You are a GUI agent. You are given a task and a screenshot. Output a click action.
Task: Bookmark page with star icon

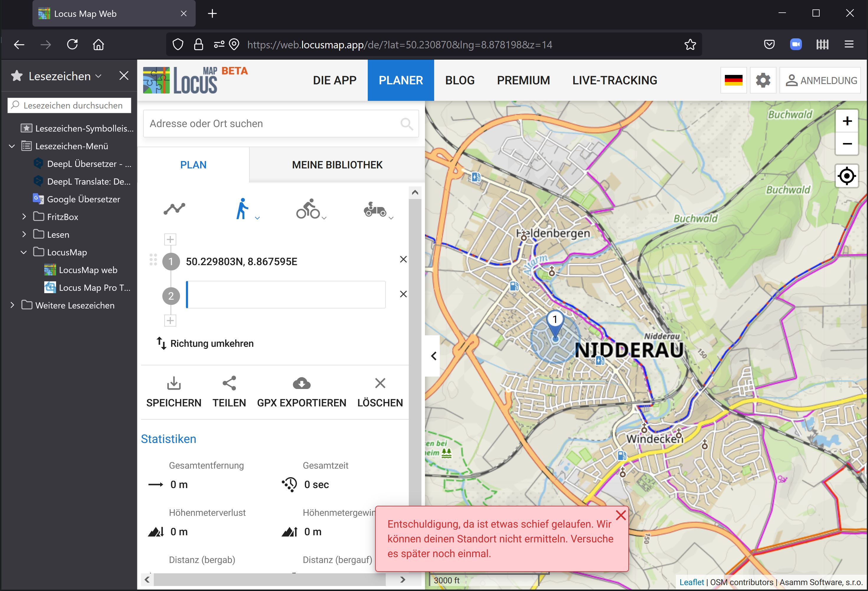tap(690, 45)
